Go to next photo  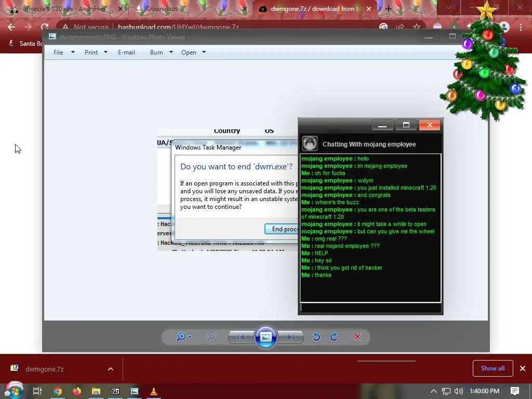pyautogui.click(x=290, y=337)
